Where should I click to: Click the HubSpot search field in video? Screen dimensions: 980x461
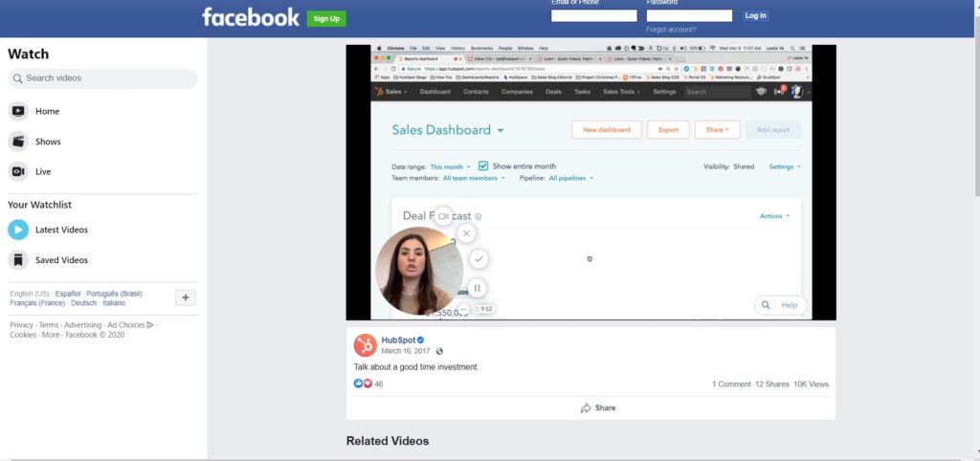click(x=716, y=92)
